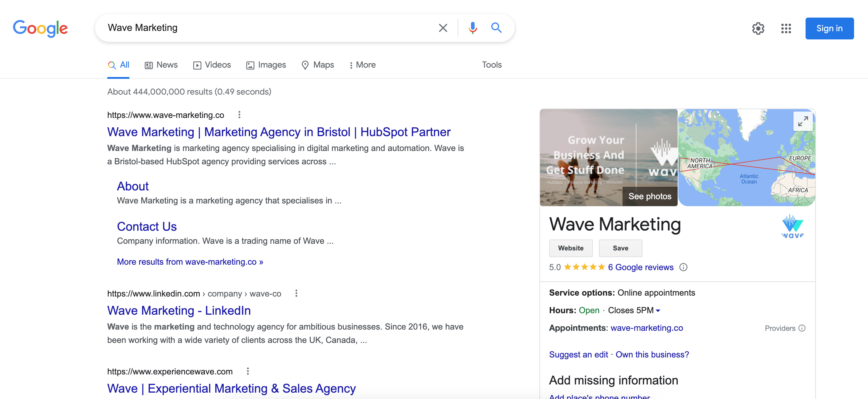Click the Wave Marketing title in knowledge panel
The width and height of the screenshot is (868, 399).
(x=615, y=224)
